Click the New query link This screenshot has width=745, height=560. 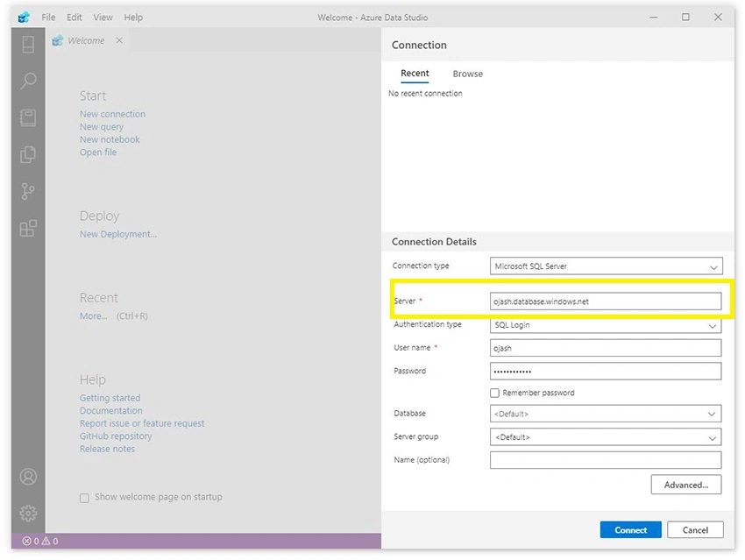tap(102, 127)
